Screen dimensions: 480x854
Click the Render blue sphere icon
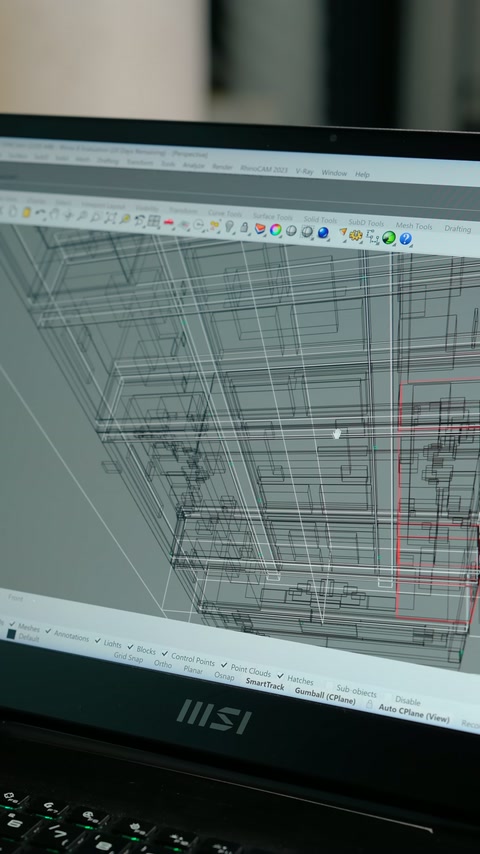coord(323,233)
